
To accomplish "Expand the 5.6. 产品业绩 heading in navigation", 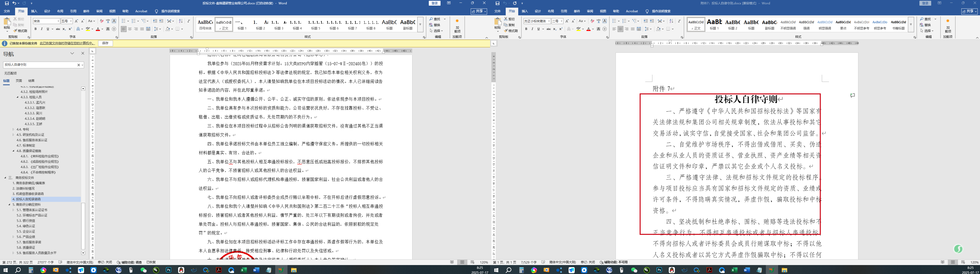I will point(13,237).
